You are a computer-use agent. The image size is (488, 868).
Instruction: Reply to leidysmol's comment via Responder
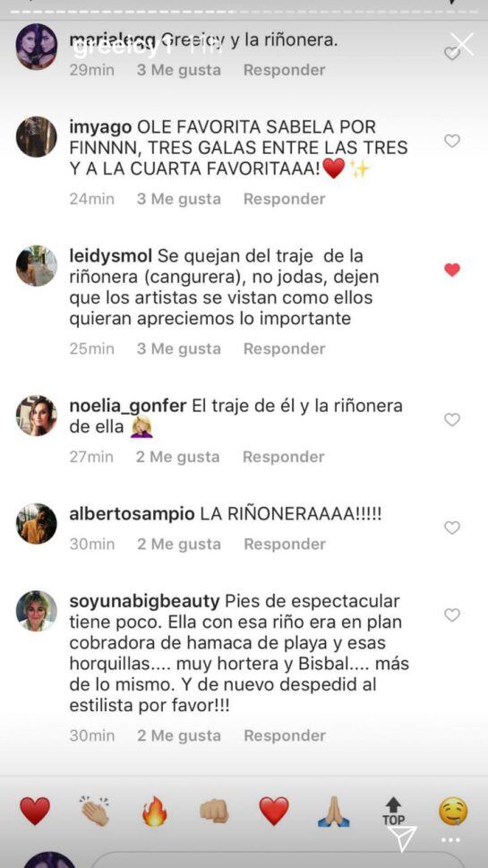[x=285, y=348]
